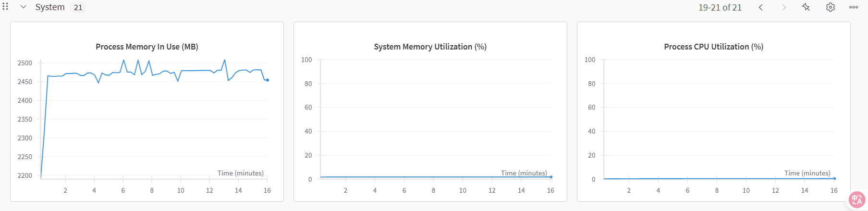Select System Memory Utilization chart title
Screen dimensions: 868x211
430,47
